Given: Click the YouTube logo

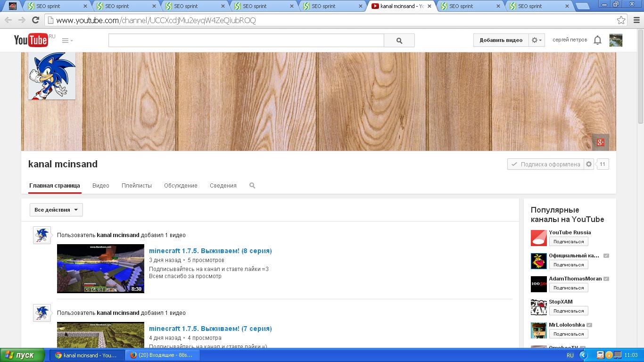Looking at the screenshot, I should tap(31, 40).
